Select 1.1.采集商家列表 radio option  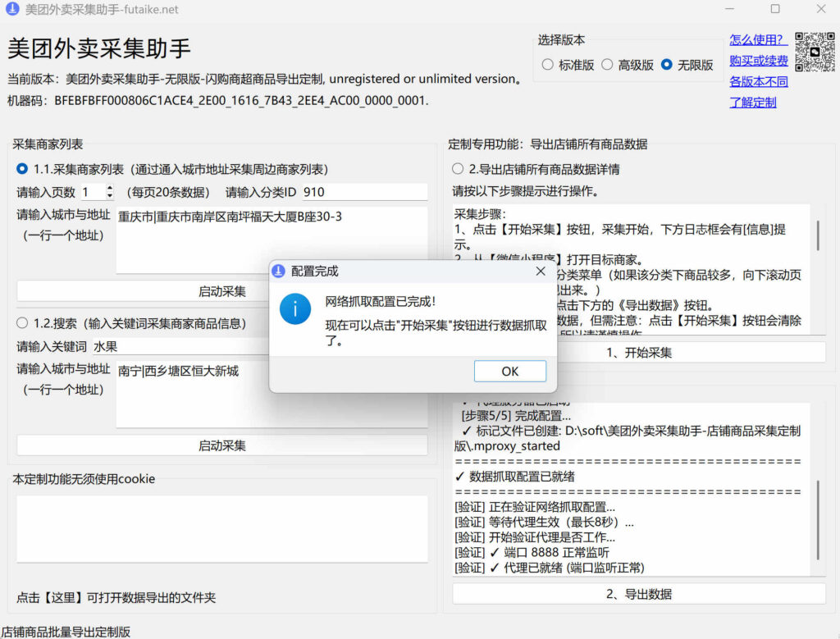[22, 169]
